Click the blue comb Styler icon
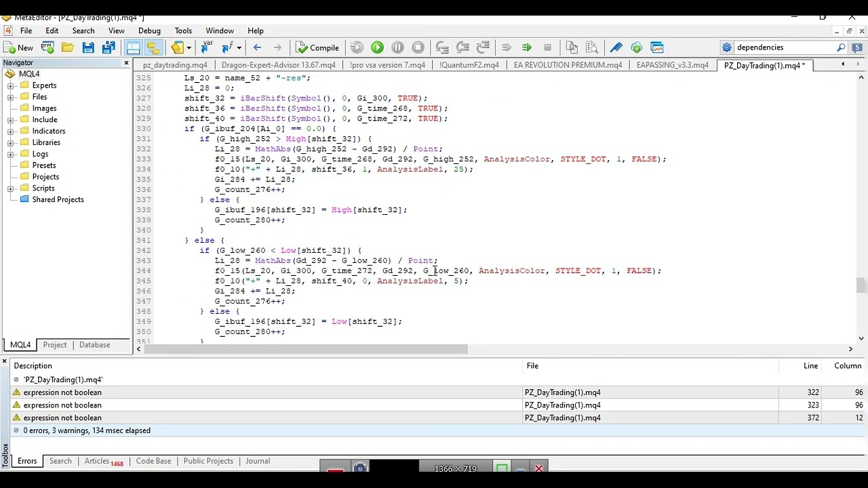868x488 pixels. pyautogui.click(x=616, y=47)
